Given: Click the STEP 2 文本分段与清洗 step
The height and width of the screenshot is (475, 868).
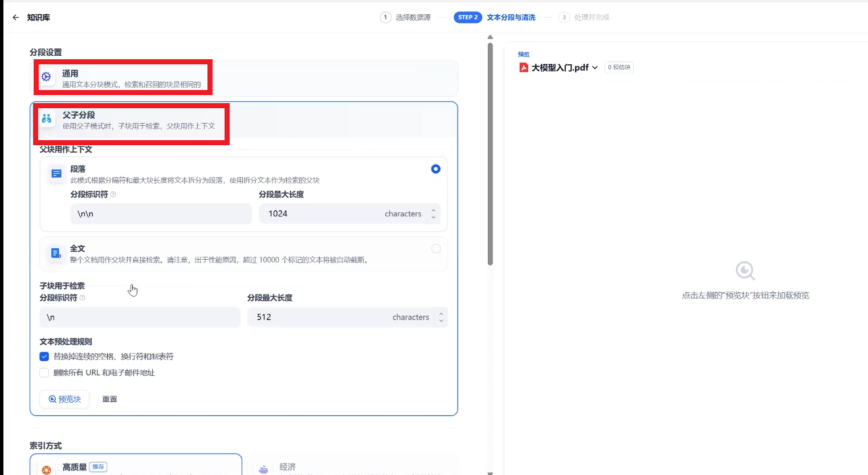Looking at the screenshot, I should point(495,18).
